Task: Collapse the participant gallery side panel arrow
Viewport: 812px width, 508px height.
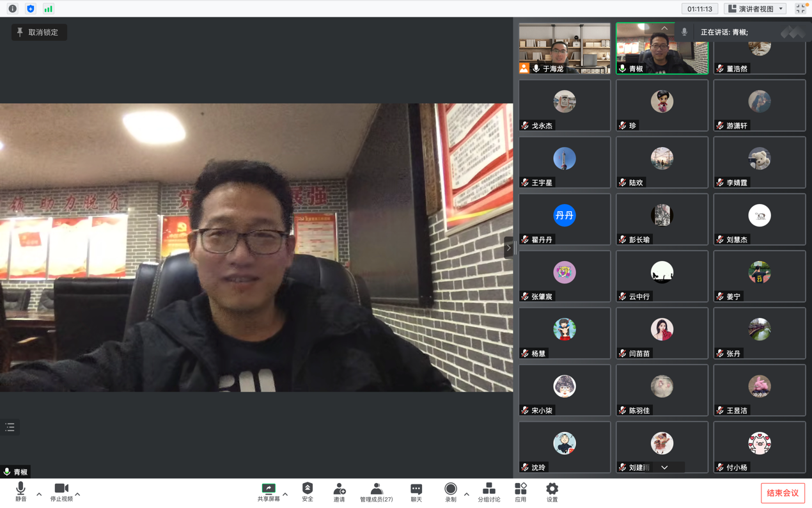Action: (x=509, y=248)
